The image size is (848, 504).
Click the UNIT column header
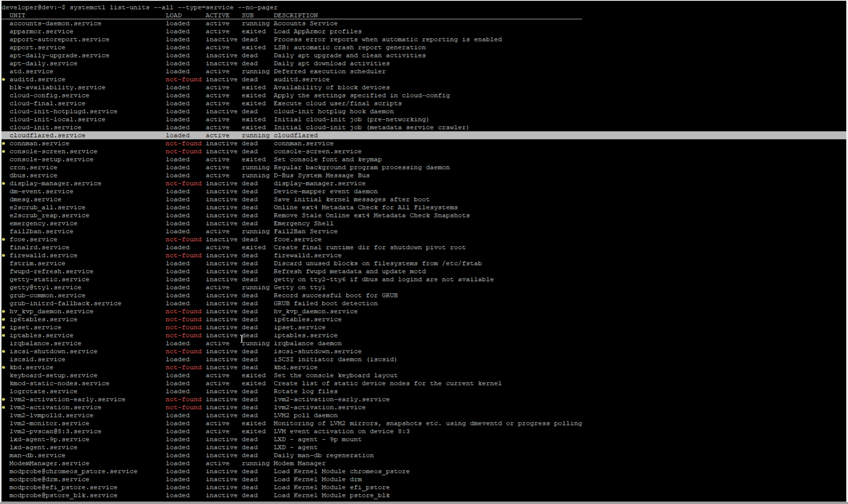coord(17,16)
